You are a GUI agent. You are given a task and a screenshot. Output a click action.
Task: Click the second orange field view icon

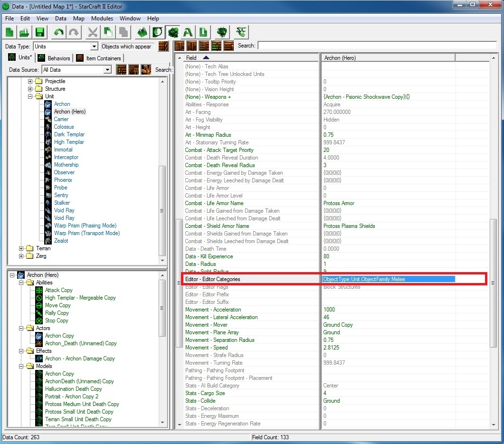192,46
